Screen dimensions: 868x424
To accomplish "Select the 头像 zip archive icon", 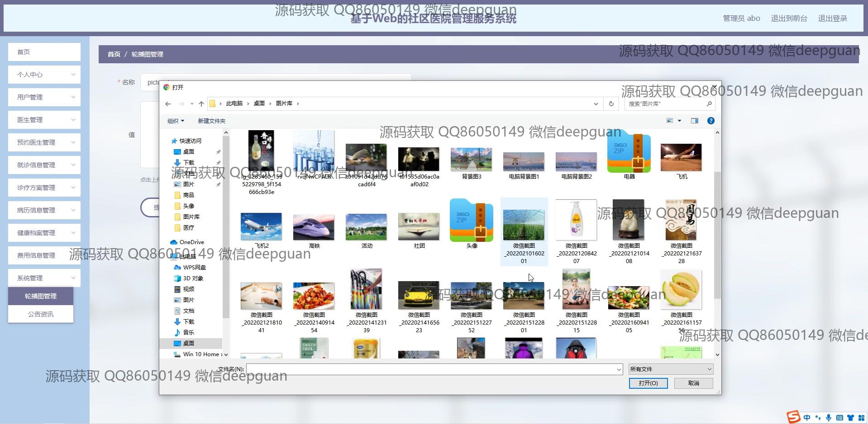I will [x=471, y=221].
